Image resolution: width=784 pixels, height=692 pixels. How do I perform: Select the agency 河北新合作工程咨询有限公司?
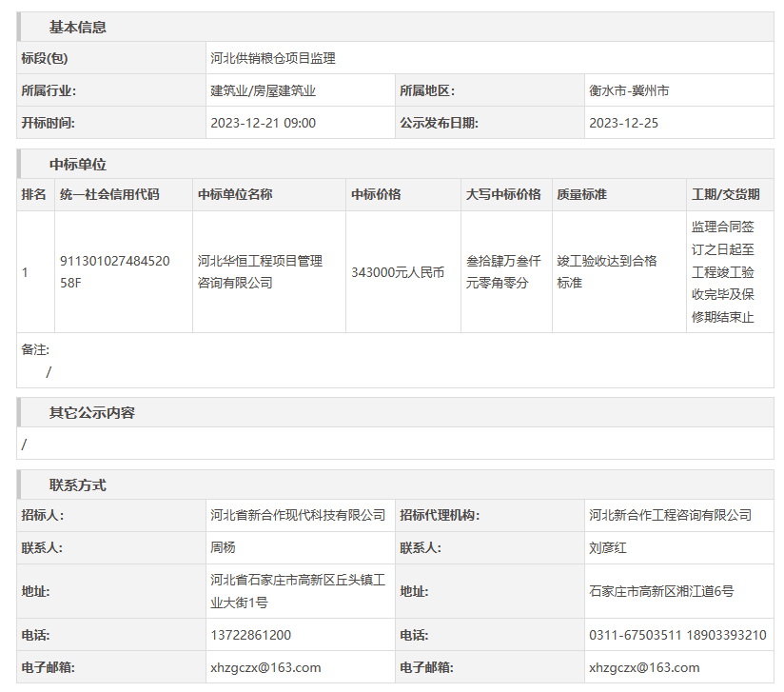(671, 515)
